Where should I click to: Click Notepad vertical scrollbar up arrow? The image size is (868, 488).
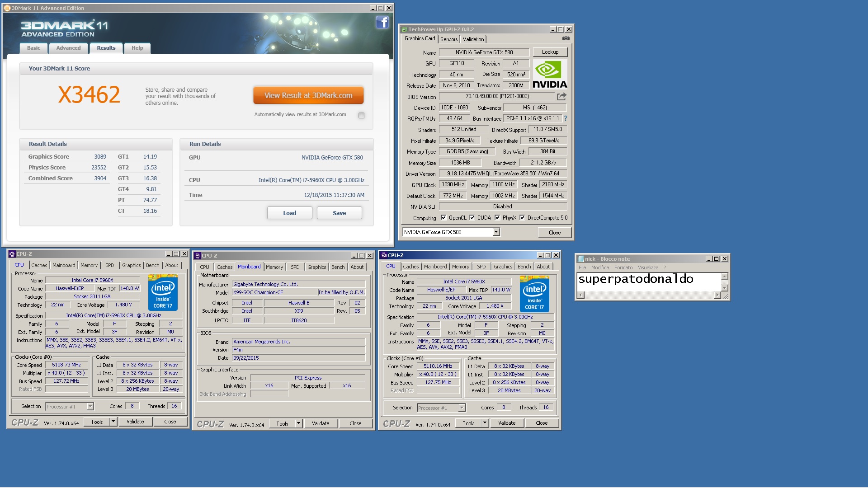[724, 277]
